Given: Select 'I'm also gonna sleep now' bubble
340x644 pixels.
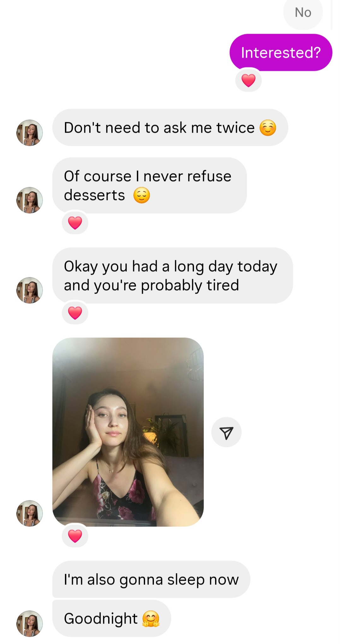Looking at the screenshot, I should click(151, 579).
